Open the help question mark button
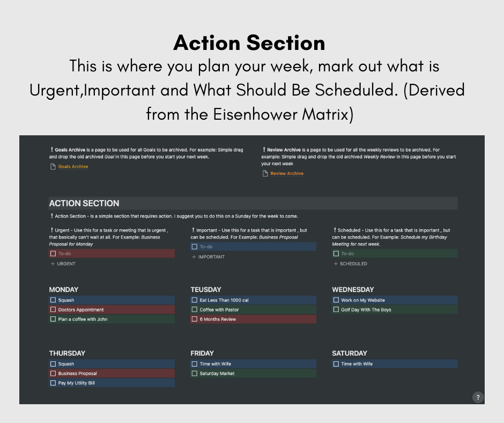 click(478, 397)
